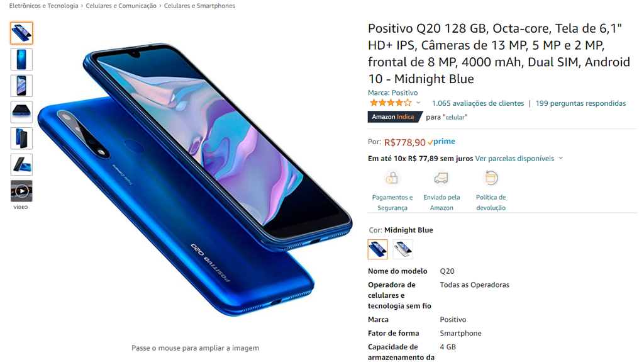This screenshot has height=362, width=644.
Task: Play the product VÍDEO thumbnail
Action: click(21, 191)
